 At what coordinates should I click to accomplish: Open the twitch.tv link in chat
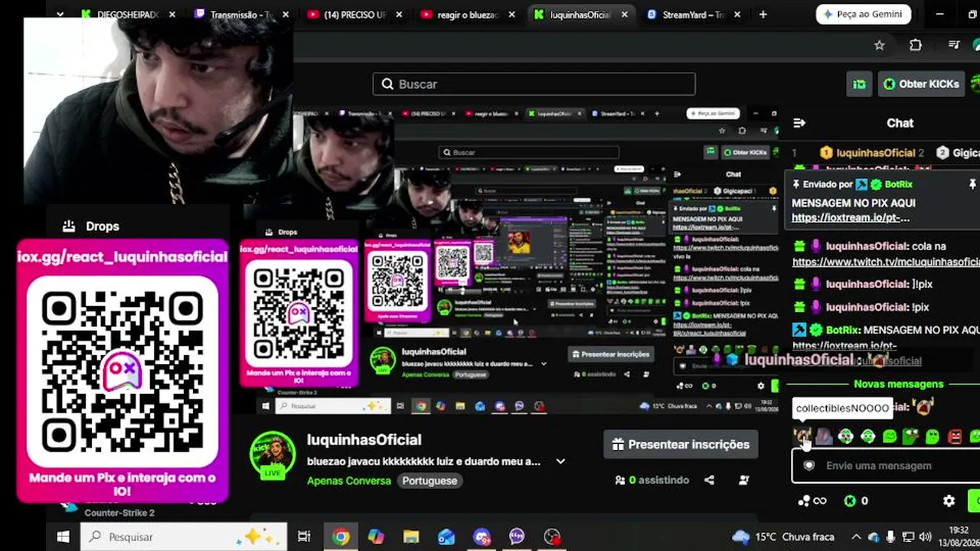[886, 262]
